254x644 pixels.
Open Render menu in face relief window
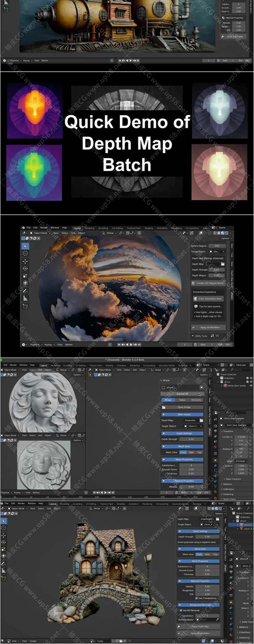13,365
